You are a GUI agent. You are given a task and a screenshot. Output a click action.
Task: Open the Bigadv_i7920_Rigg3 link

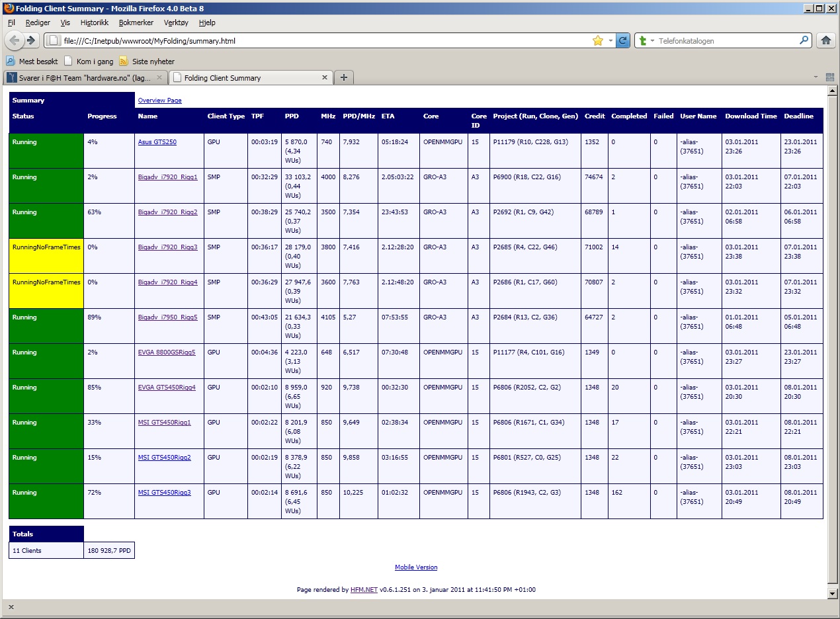[168, 247]
